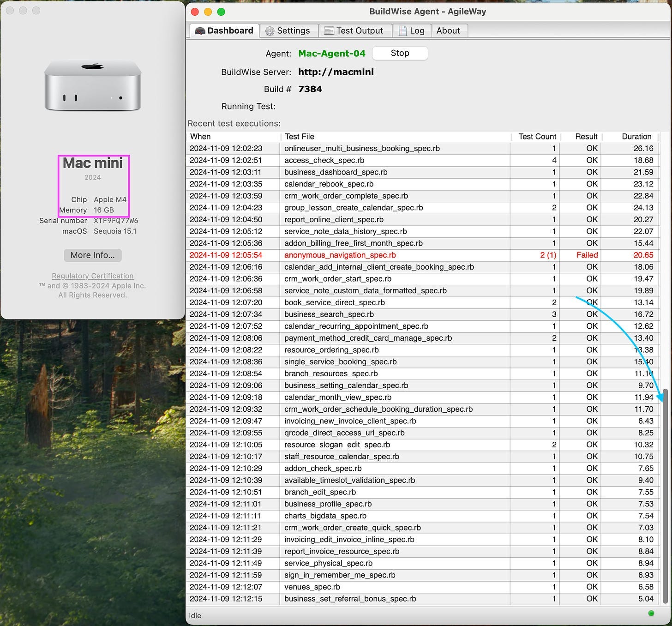Click More Info... in About This Mac
Screen dimensions: 672x626
[x=93, y=255]
